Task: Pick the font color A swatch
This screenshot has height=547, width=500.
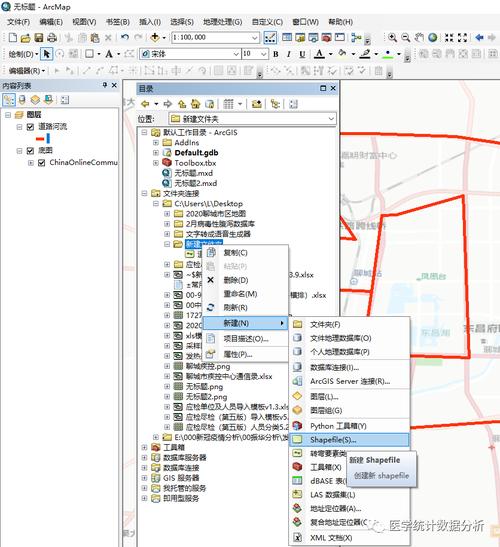Action: click(319, 54)
